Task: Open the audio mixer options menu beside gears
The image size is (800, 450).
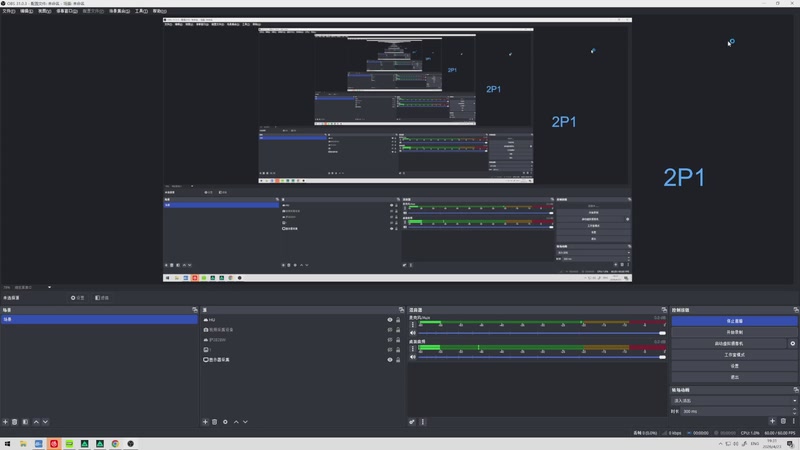Action: pos(422,422)
